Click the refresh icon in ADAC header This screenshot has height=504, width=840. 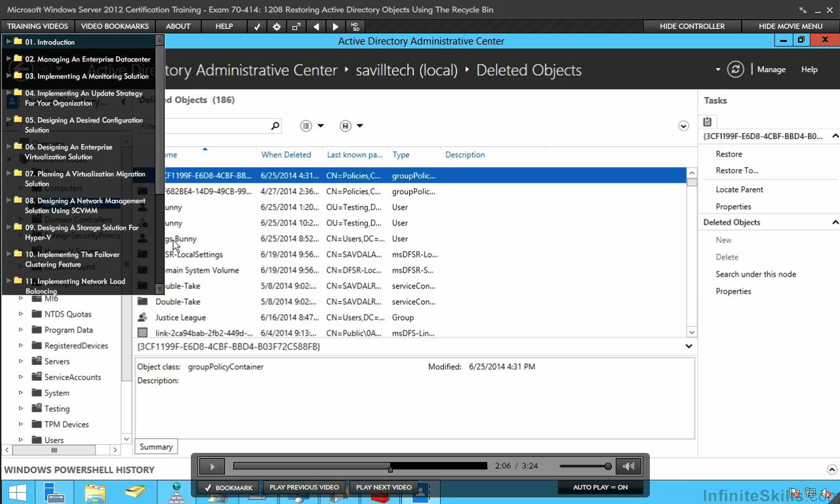coord(736,69)
